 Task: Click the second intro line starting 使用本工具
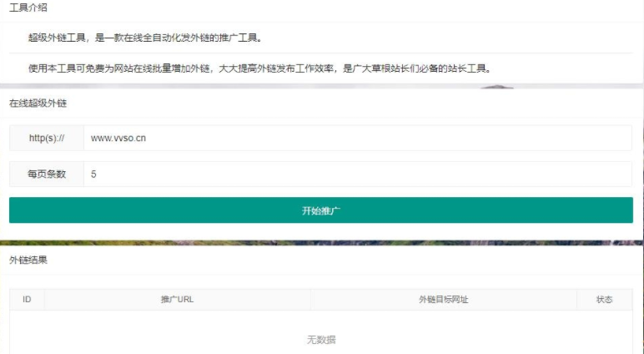point(259,68)
